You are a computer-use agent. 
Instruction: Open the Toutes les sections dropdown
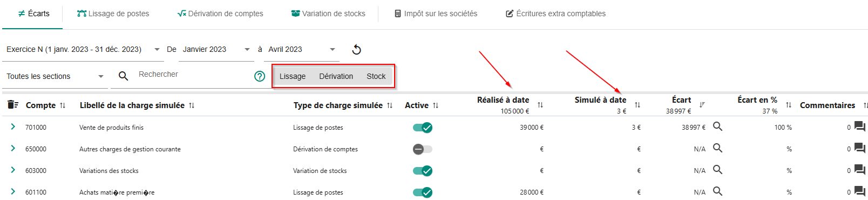(55, 76)
